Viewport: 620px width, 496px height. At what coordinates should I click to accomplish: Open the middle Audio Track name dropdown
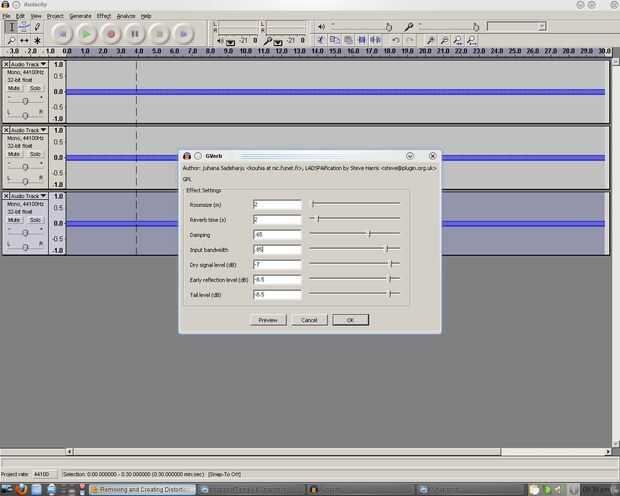(x=28, y=130)
